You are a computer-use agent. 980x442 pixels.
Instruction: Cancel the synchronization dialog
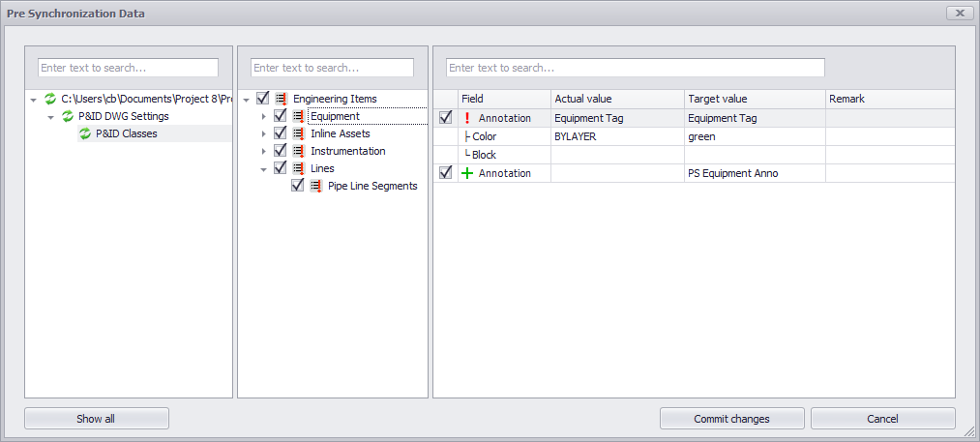tap(883, 419)
